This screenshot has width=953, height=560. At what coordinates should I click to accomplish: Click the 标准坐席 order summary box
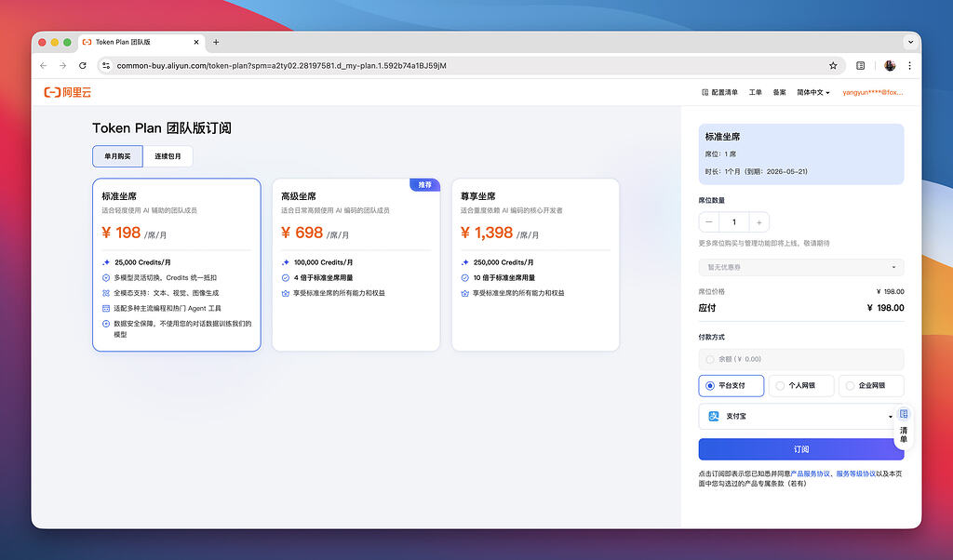point(801,154)
